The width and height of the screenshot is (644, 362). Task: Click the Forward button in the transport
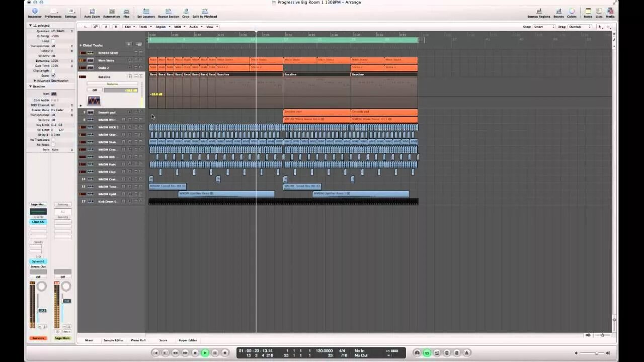185,353
